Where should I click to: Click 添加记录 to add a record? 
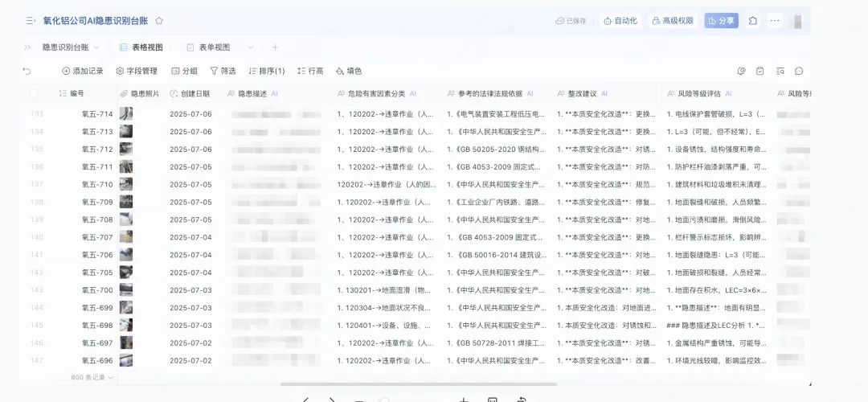point(83,71)
